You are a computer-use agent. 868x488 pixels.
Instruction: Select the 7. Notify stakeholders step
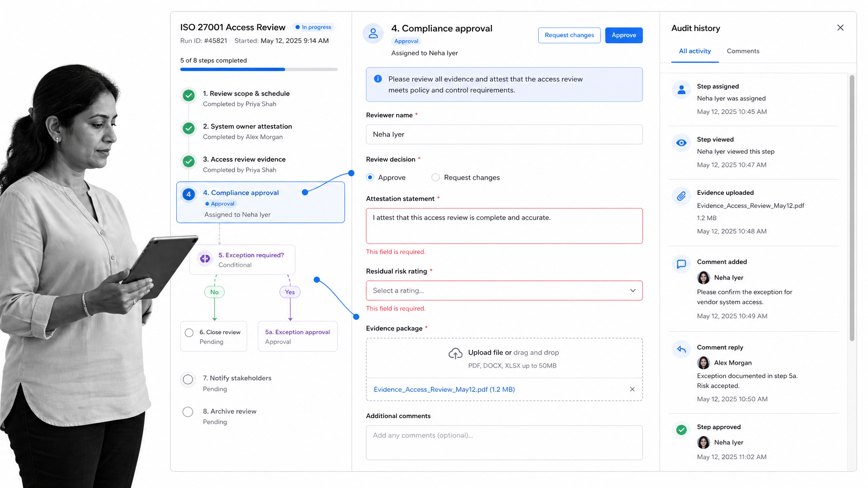tap(227, 383)
